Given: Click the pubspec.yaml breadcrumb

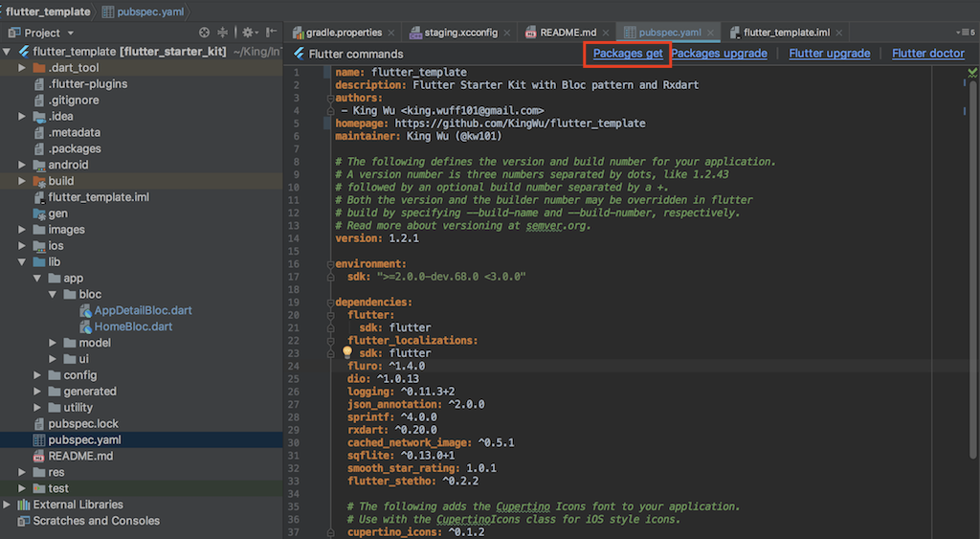Looking at the screenshot, I should 150,11.
